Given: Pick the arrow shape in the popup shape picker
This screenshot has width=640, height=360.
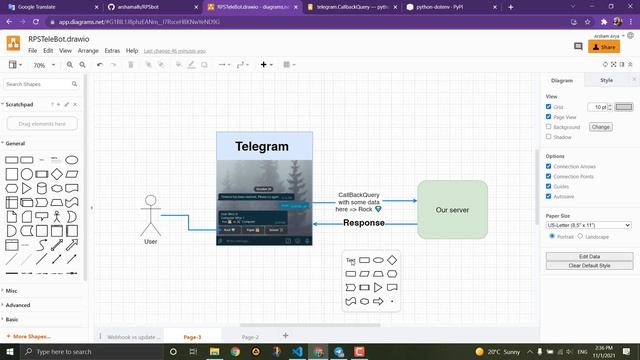Looking at the screenshot, I should point(378,301).
